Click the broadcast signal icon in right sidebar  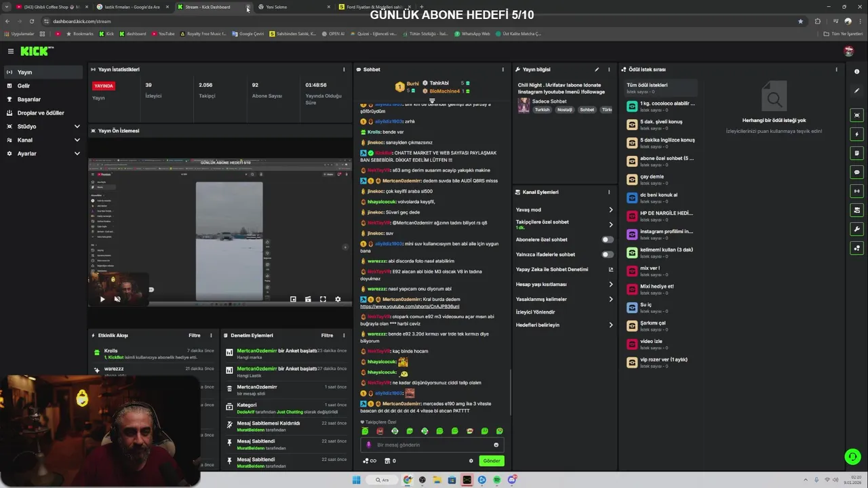coord(857,191)
